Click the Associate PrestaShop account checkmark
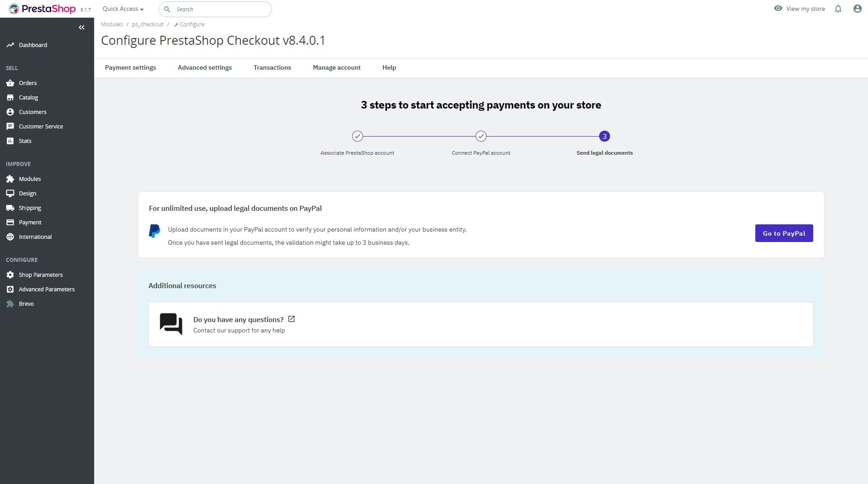This screenshot has width=868, height=484. tap(358, 136)
